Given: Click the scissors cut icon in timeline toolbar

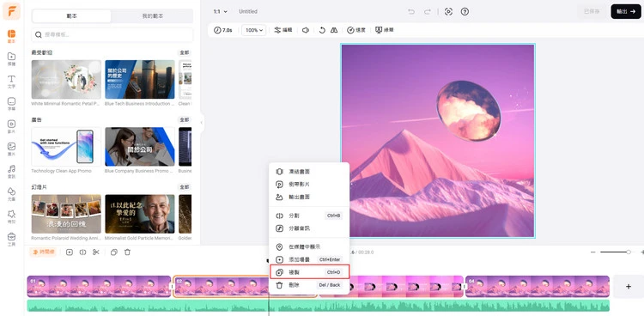Looking at the screenshot, I should (x=95, y=252).
